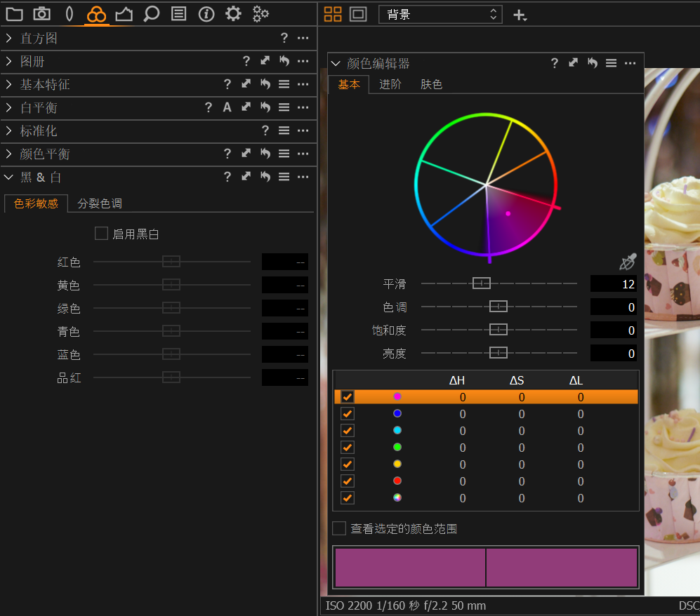Open the Capture camera tool tab
The image size is (700, 616).
[x=41, y=13]
